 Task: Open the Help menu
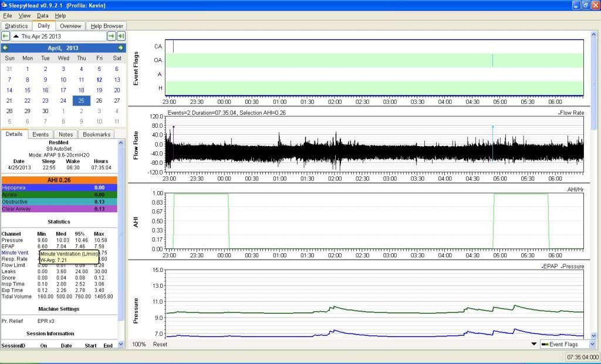click(x=60, y=16)
